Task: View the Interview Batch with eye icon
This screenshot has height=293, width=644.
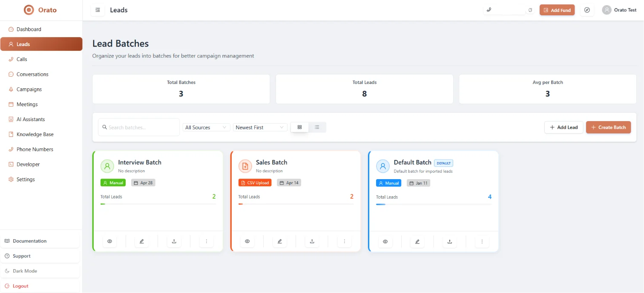Action: click(x=109, y=241)
